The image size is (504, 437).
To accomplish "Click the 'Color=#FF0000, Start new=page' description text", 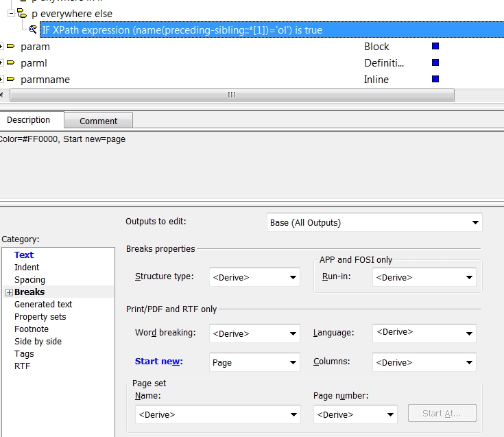I will coord(62,139).
